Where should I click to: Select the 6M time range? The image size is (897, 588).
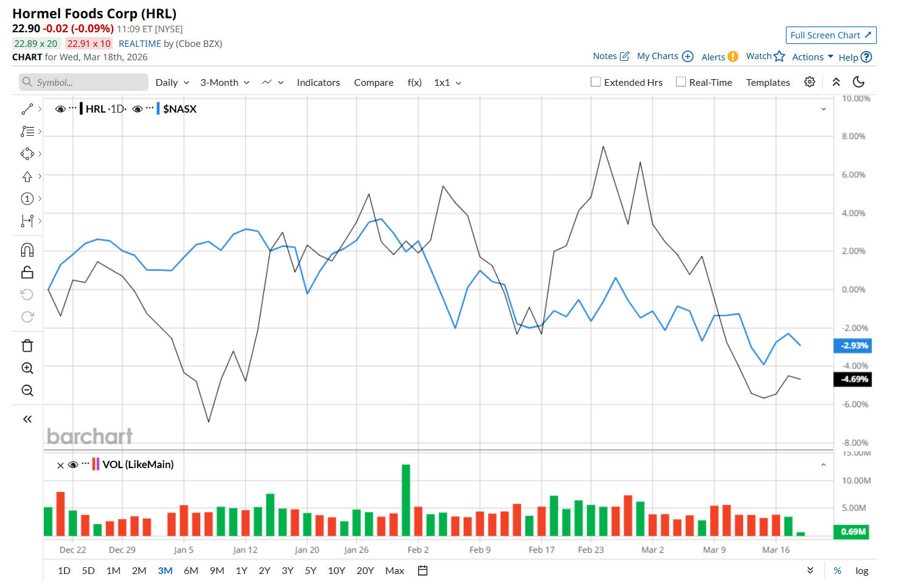click(191, 570)
